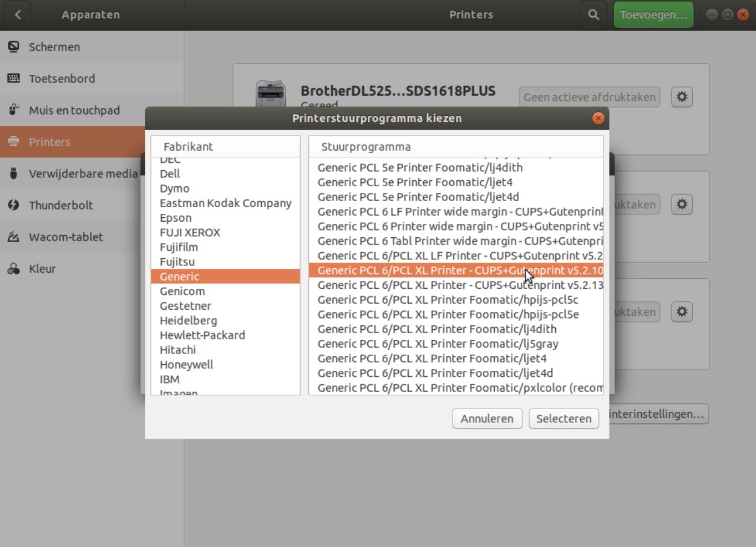This screenshot has height=547, width=756.
Task: Select manufacturer Dymo
Action: 225,188
